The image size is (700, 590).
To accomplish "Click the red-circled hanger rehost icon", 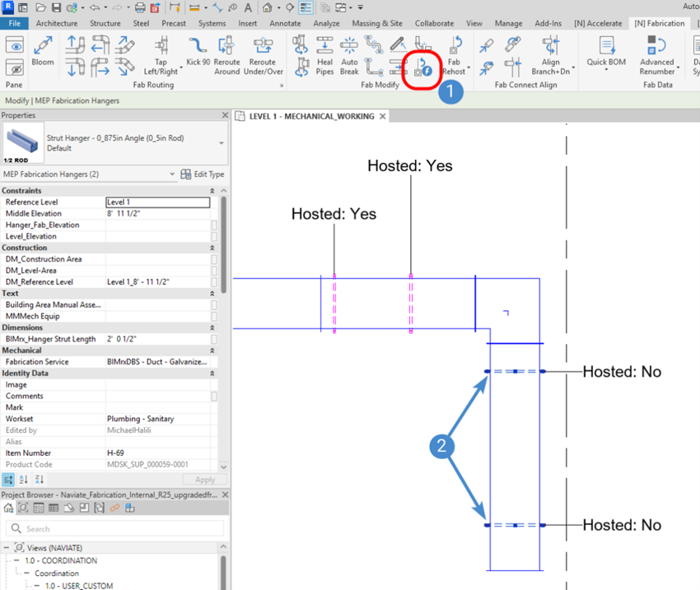I will pyautogui.click(x=423, y=66).
